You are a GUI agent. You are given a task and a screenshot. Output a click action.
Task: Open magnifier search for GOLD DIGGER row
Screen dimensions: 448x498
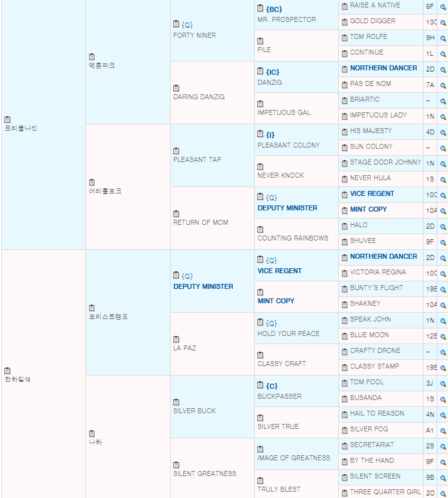click(443, 23)
